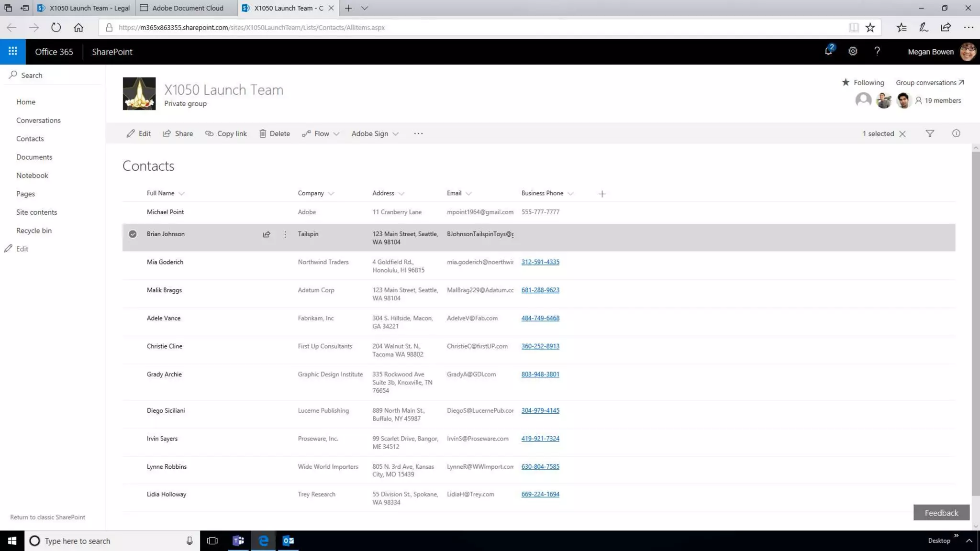
Task: Click the add column plus icon
Action: click(x=602, y=194)
